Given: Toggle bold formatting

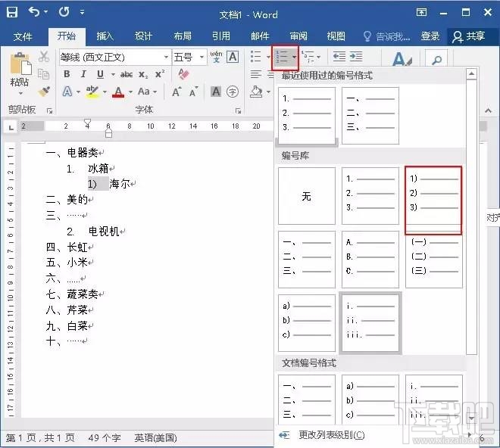Looking at the screenshot, I should coord(67,74).
